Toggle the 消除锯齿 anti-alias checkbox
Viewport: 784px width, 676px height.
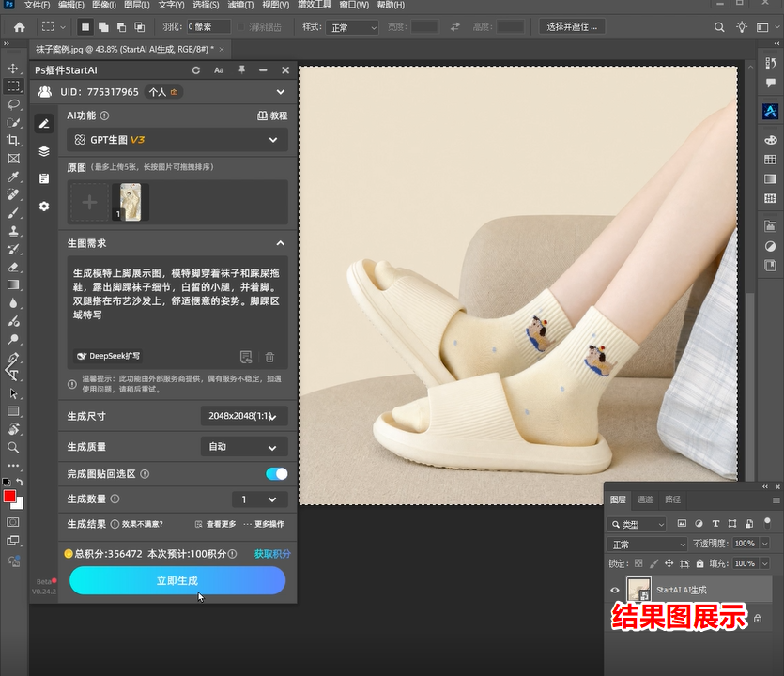click(241, 27)
